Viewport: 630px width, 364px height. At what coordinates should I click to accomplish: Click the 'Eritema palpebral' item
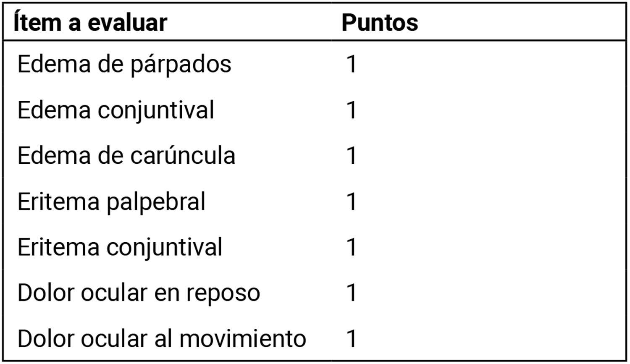point(111,202)
